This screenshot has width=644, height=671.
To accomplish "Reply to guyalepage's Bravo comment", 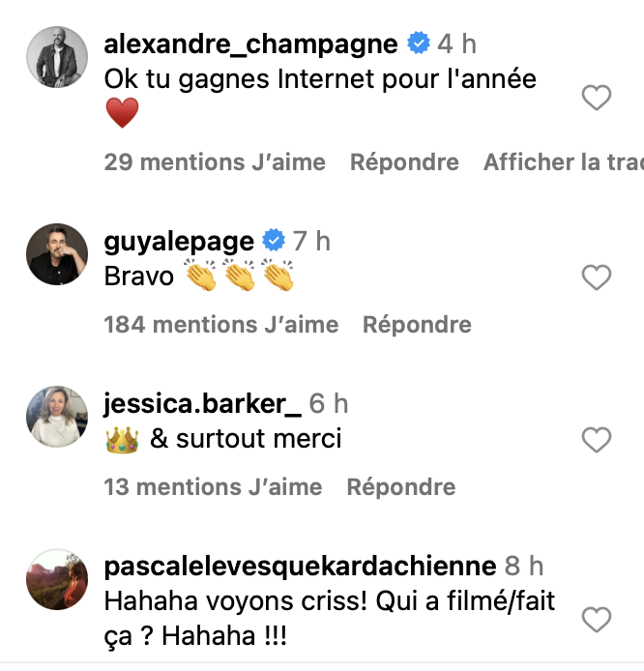I will (x=417, y=326).
